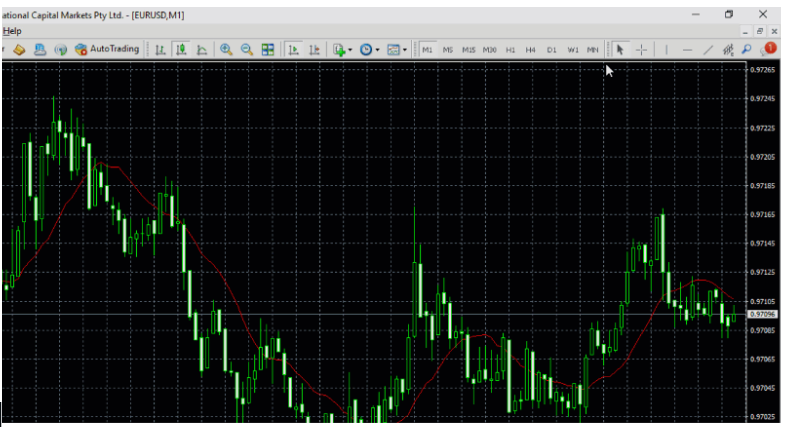Click the AutoTrading button
The width and height of the screenshot is (787, 427).
[x=107, y=49]
